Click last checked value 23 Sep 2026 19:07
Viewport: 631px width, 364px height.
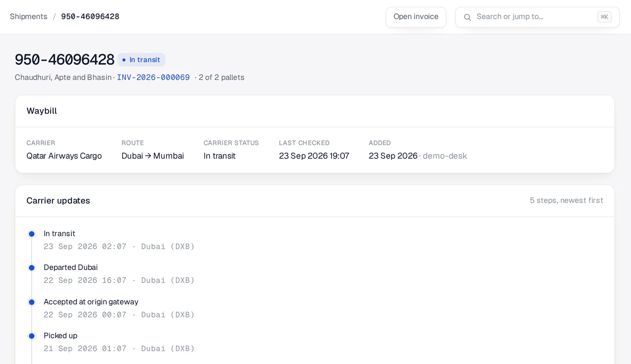click(314, 156)
